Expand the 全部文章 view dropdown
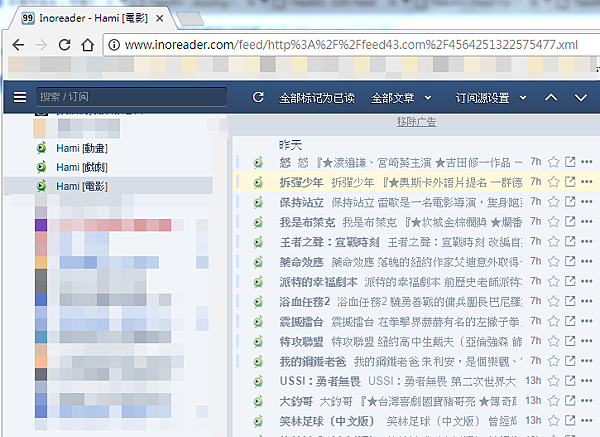Screen dimensions: 600x437 tap(401, 98)
